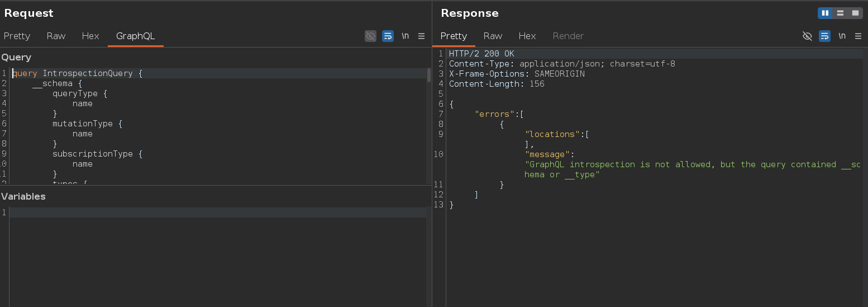The height and width of the screenshot is (307, 868).
Task: Click the "message" key in response JSON
Action: click(547, 154)
